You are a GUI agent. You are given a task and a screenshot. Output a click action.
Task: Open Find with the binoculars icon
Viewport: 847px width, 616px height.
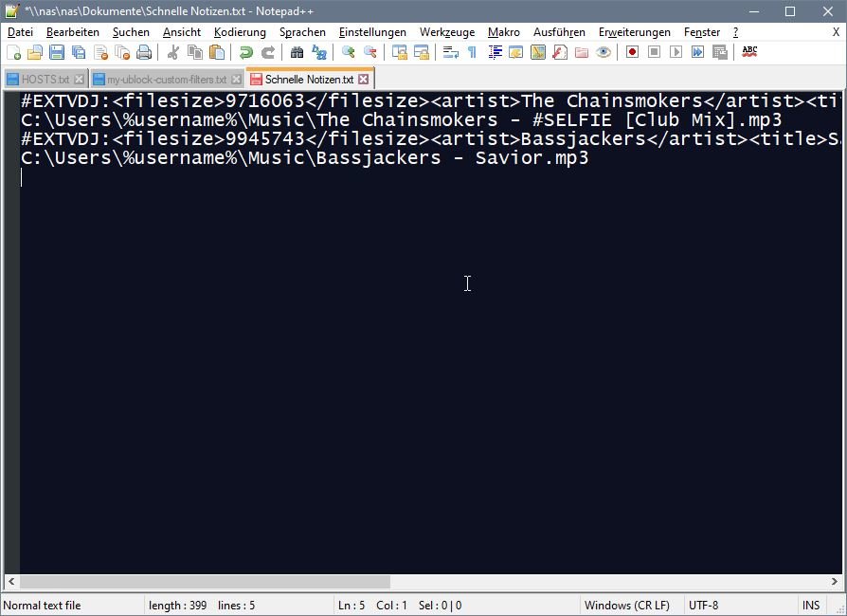click(x=297, y=52)
